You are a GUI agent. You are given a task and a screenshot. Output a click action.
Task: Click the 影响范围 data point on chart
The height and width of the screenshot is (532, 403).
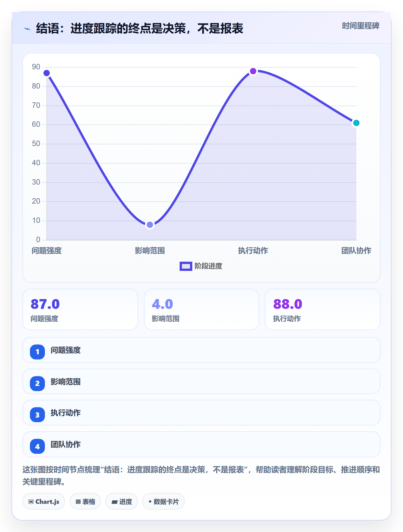[150, 225]
